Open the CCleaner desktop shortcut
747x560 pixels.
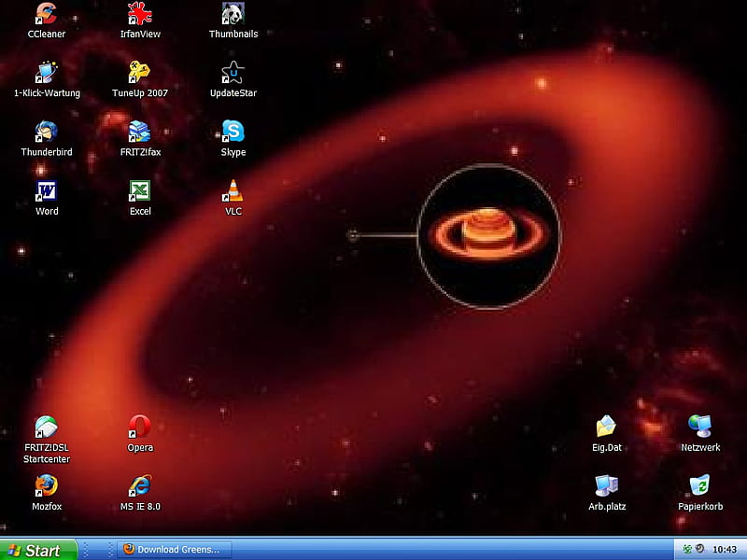pos(46,13)
